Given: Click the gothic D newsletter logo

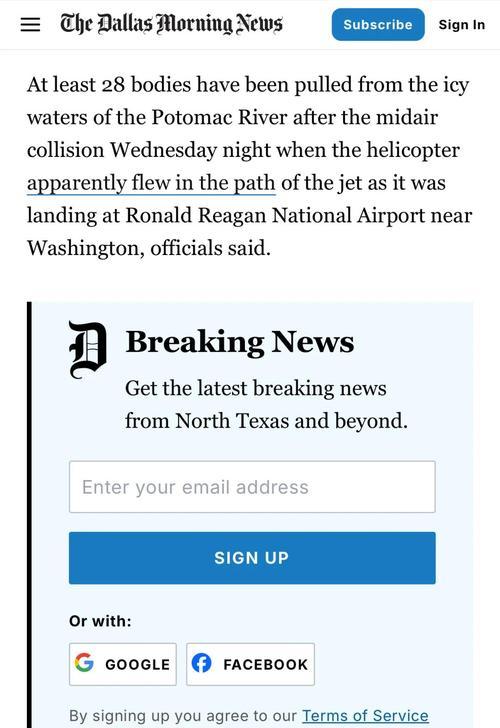Looking at the screenshot, I should (88, 350).
